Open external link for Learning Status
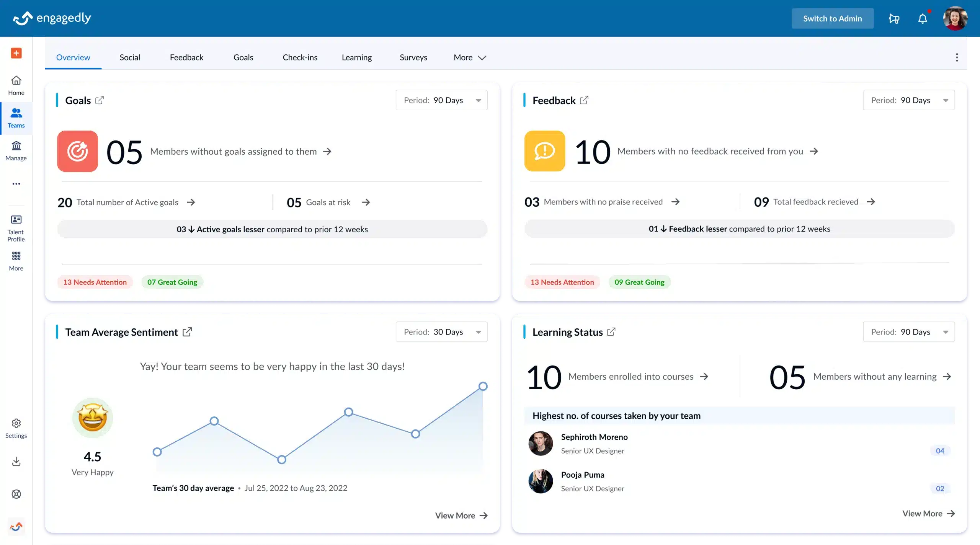 pyautogui.click(x=611, y=332)
